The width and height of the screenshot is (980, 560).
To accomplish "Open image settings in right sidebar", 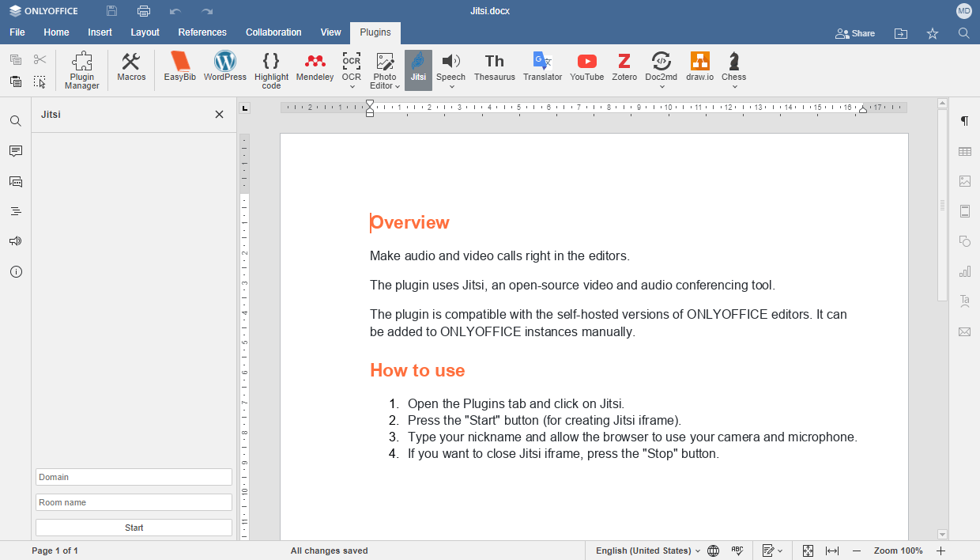I will click(x=964, y=181).
